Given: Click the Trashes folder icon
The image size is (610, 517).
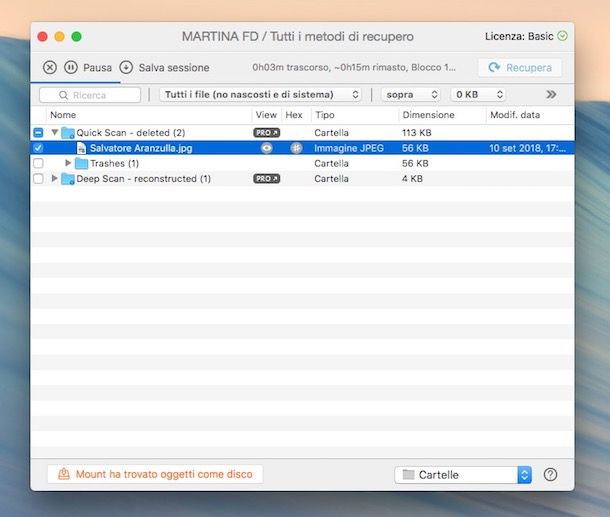Looking at the screenshot, I should click(81, 163).
